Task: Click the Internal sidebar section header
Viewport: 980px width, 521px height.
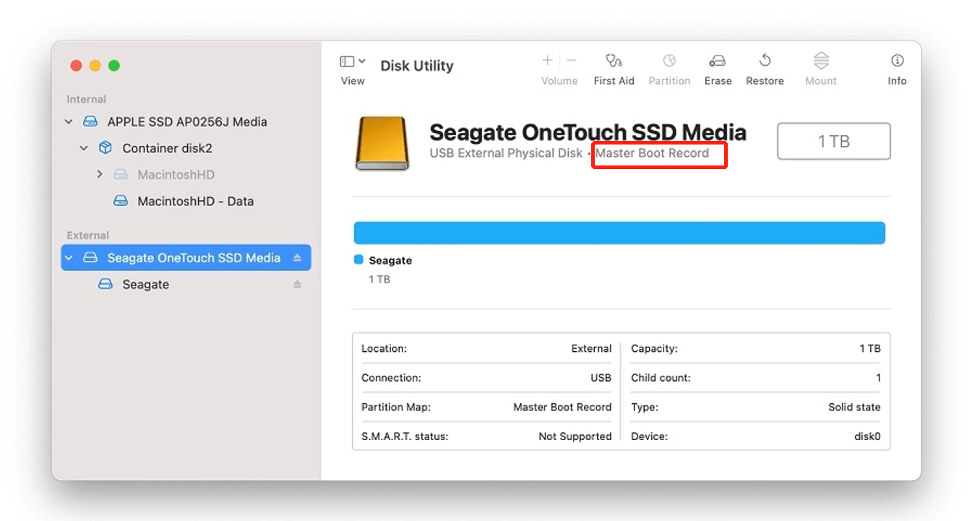Action: click(x=86, y=99)
